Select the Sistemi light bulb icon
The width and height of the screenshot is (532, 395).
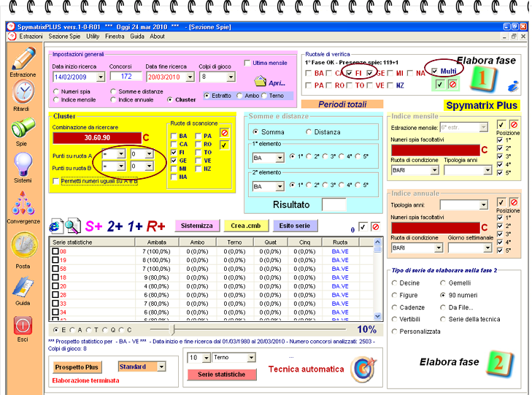(x=23, y=164)
